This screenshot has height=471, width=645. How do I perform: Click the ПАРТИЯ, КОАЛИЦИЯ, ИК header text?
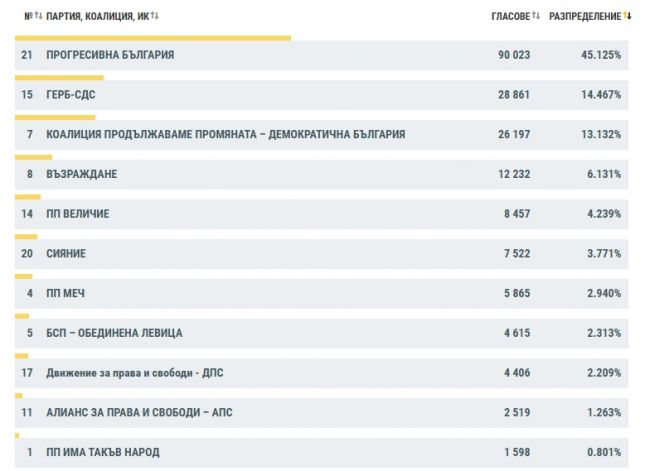(x=97, y=16)
